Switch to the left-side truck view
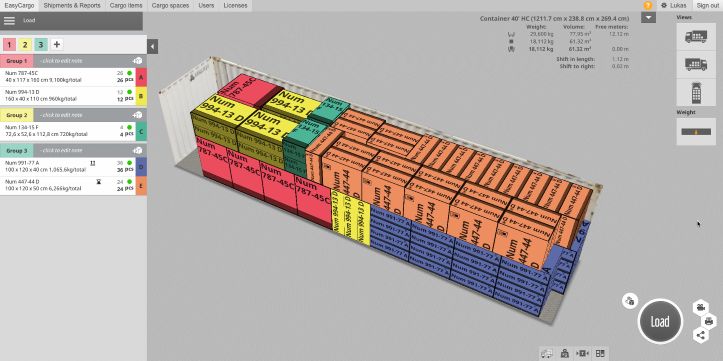The image size is (723, 361). 696,36
